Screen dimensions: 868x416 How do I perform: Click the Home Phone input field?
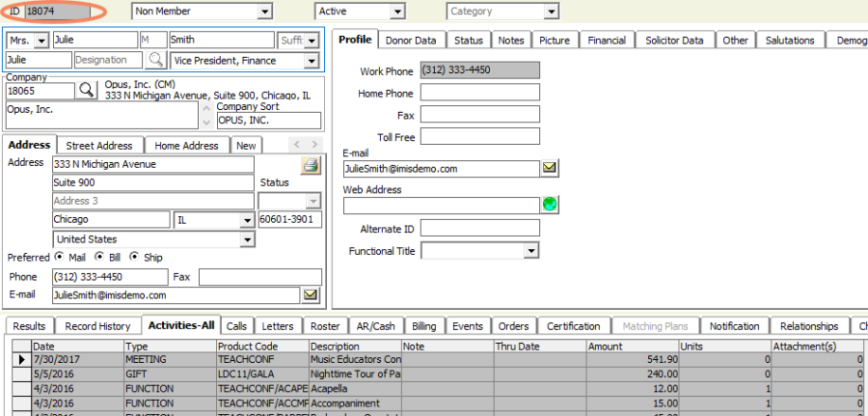[479, 93]
